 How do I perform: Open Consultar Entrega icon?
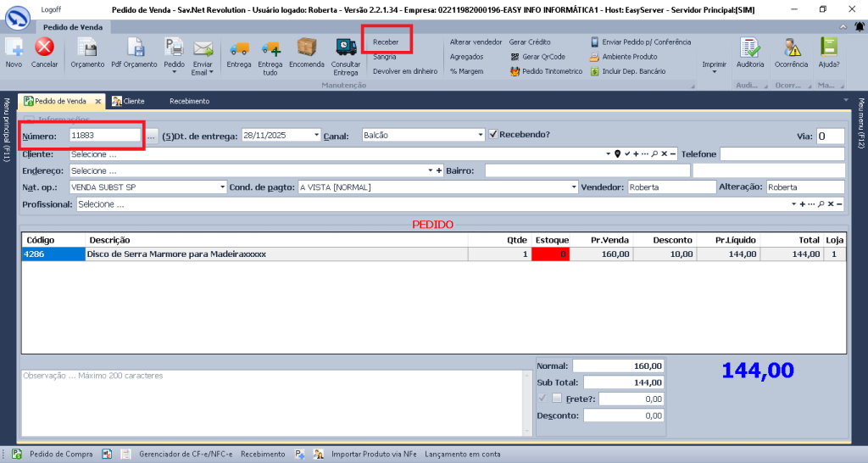point(346,47)
